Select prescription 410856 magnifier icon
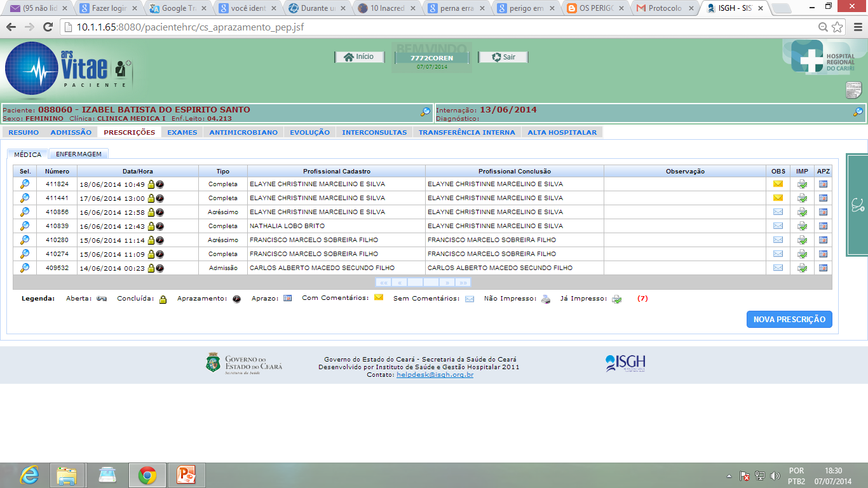Image resolution: width=868 pixels, height=488 pixels. tap(25, 212)
